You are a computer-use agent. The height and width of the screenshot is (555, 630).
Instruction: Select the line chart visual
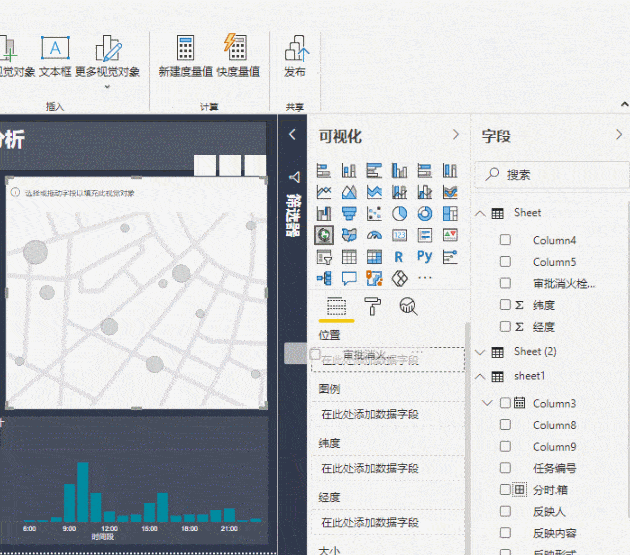[x=324, y=192]
